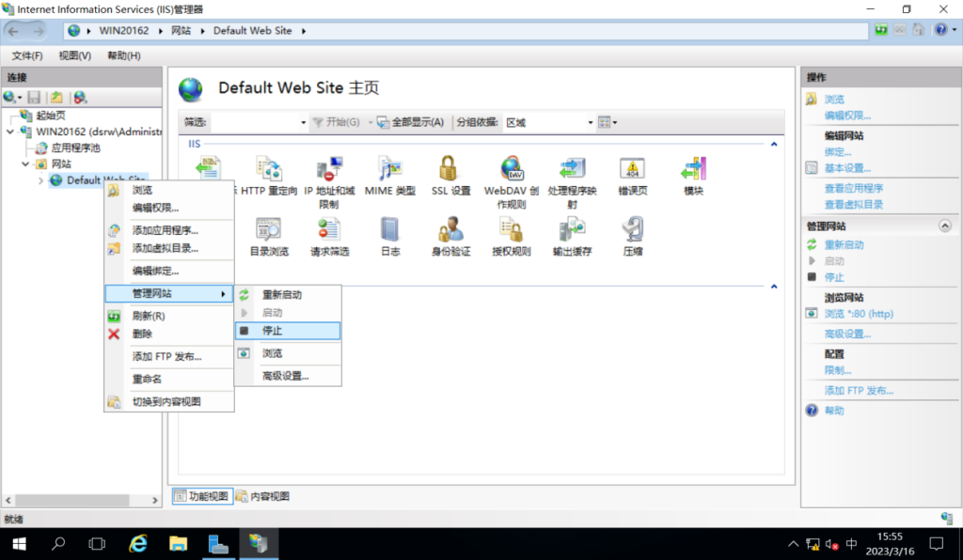
Task: Click the up-level folder icon in 连接 toolbar
Action: pyautogui.click(x=56, y=98)
